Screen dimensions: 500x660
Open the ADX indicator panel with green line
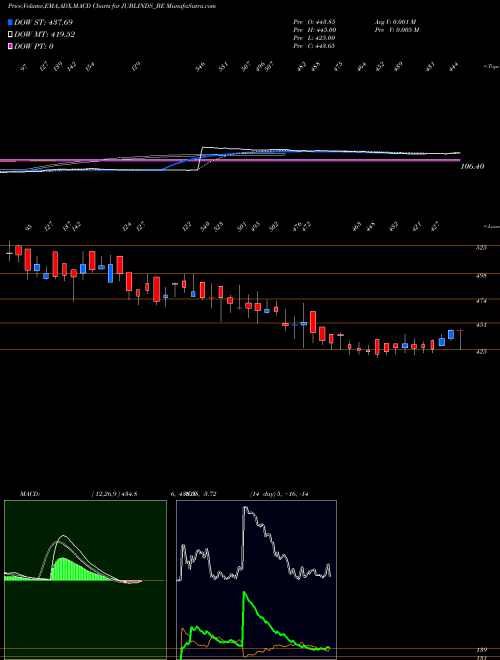(256, 580)
